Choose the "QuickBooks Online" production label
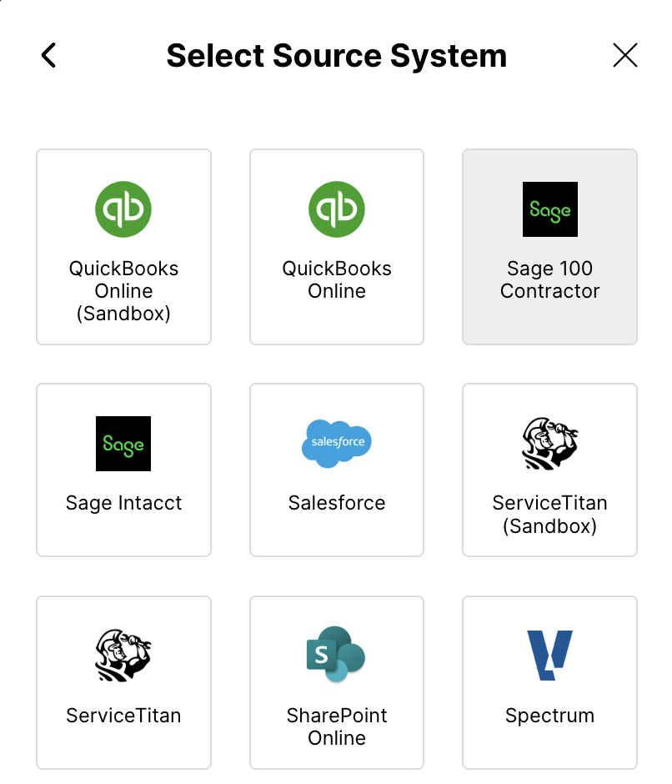Image resolution: width=672 pixels, height=784 pixels. pyautogui.click(x=337, y=280)
